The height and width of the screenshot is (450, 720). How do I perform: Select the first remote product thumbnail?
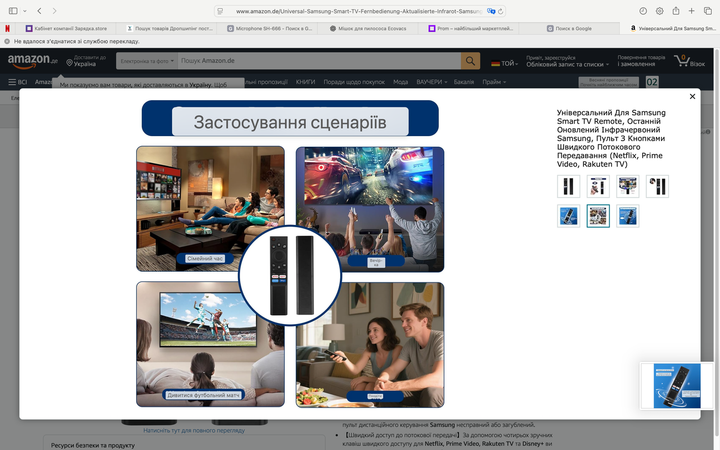click(568, 186)
